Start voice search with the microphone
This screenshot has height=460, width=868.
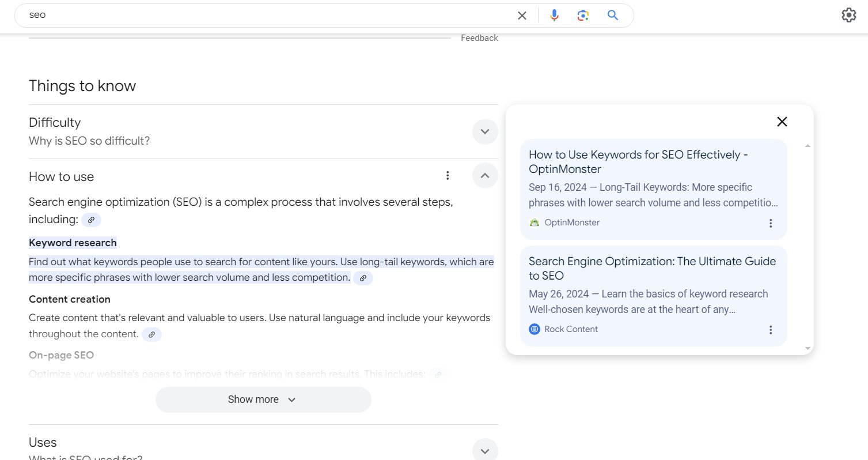point(554,16)
